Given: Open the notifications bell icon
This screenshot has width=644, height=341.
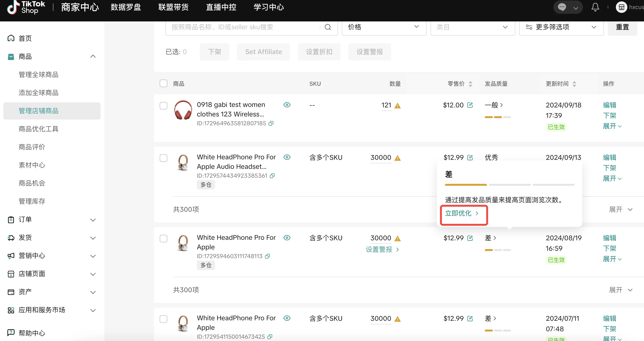Looking at the screenshot, I should coord(595,7).
